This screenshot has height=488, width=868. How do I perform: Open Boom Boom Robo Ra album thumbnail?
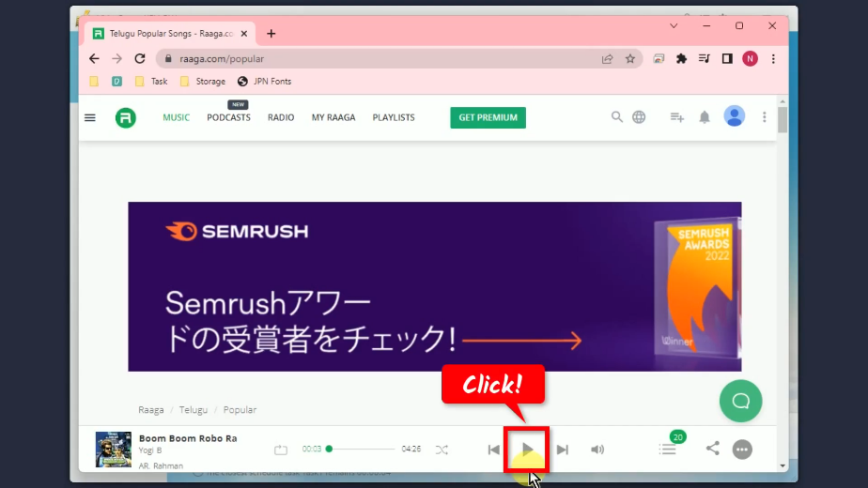click(114, 450)
